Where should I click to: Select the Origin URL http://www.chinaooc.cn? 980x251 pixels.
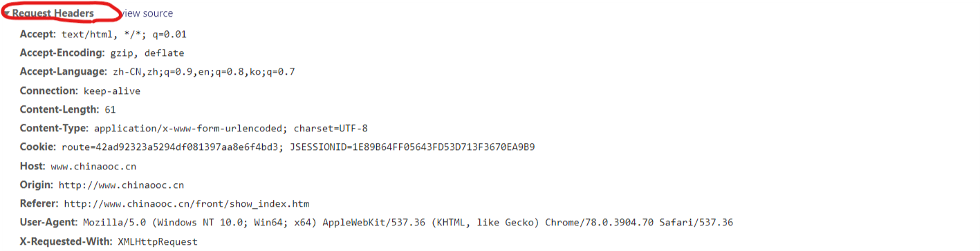121,185
